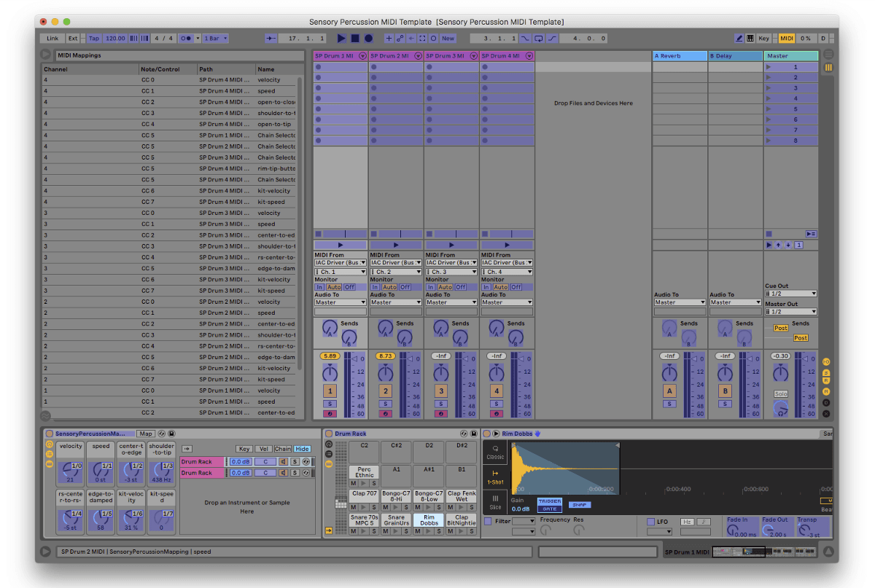875x588 pixels.
Task: Open the Audio To dropdown on SP Drum 4
Action: click(x=506, y=302)
